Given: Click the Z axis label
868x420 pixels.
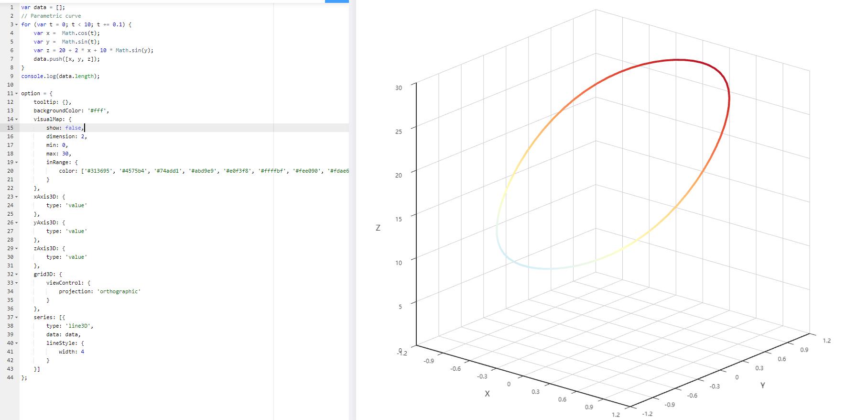Looking at the screenshot, I should coord(378,228).
